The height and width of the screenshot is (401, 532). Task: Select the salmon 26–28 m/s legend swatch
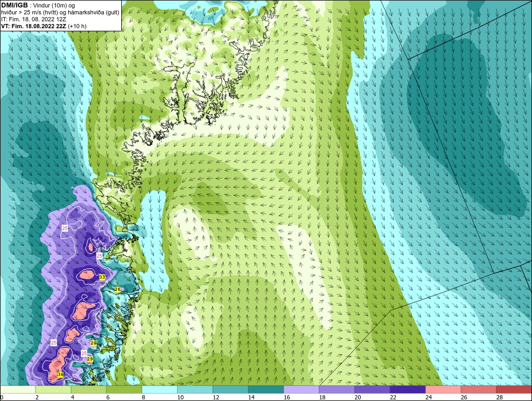(x=479, y=389)
